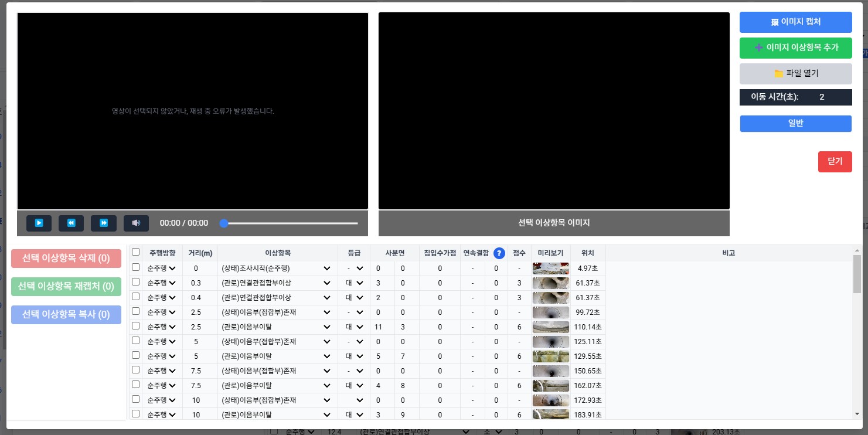Click the 거리(m) column header
This screenshot has width=868, height=435.
coord(200,253)
